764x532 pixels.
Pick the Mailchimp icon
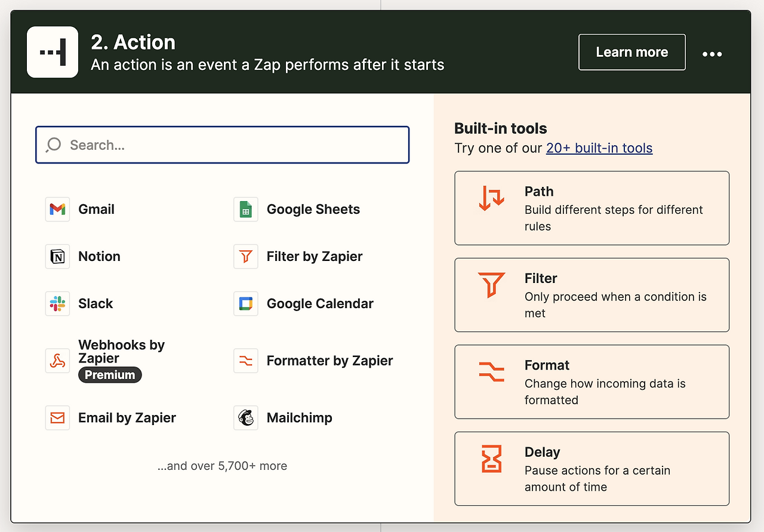coord(246,418)
